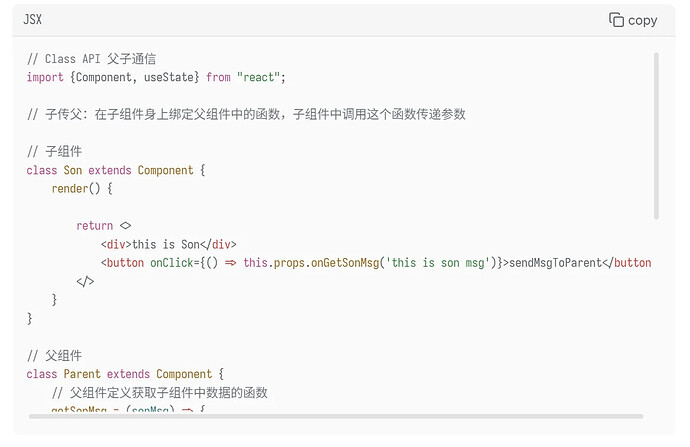Click the "import" keyword in code
The height and width of the screenshot is (447, 690).
coord(45,77)
